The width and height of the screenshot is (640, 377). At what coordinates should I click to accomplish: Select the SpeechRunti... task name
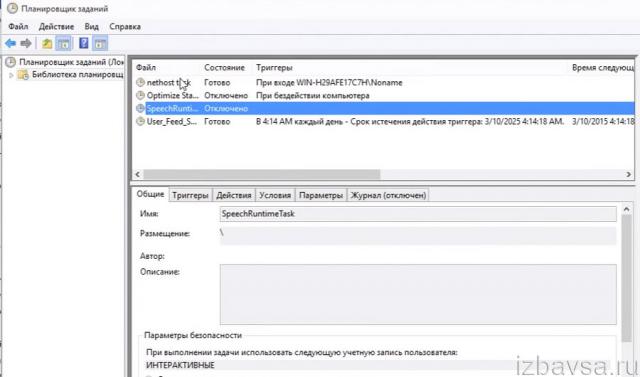coord(172,109)
